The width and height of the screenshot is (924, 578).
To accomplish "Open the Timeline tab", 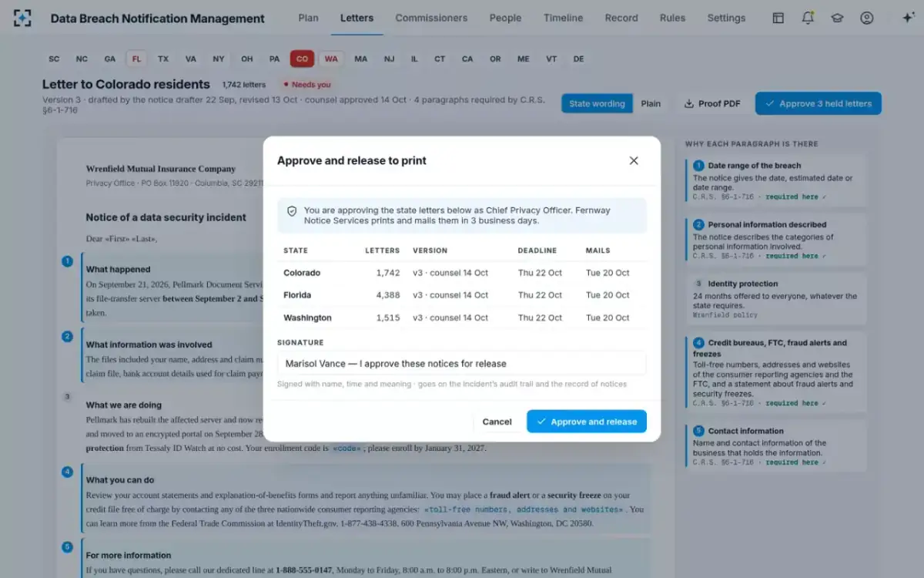I will pyautogui.click(x=563, y=18).
